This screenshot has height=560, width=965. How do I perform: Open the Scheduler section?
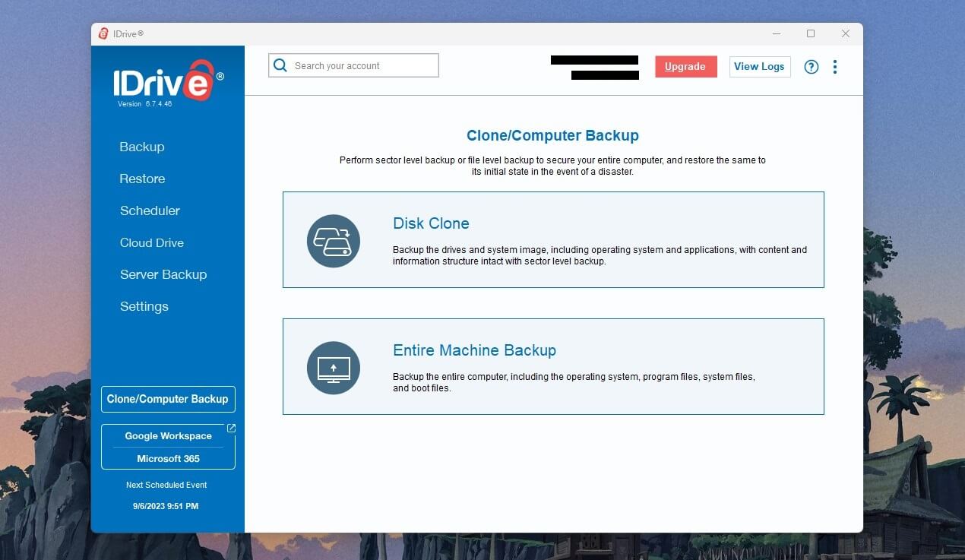(x=150, y=210)
